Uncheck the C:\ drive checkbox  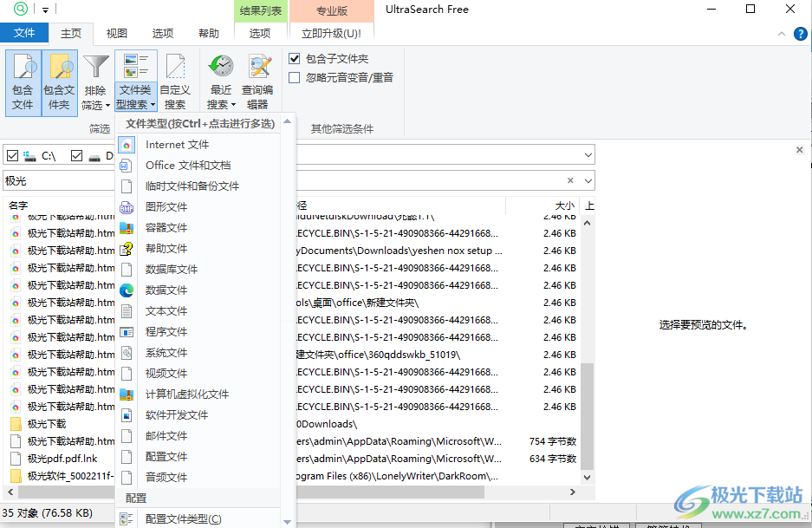(x=12, y=155)
